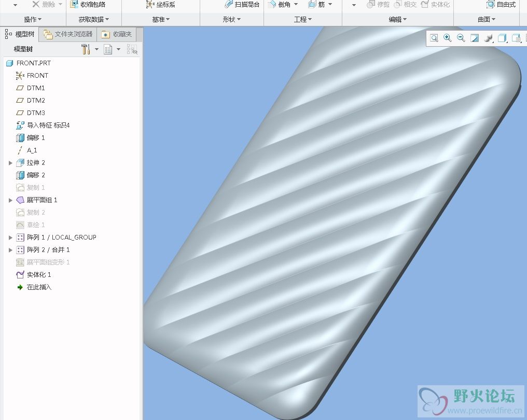The image size is (527, 420).
Task: Select the 复制 2 feature
Action: point(31,213)
